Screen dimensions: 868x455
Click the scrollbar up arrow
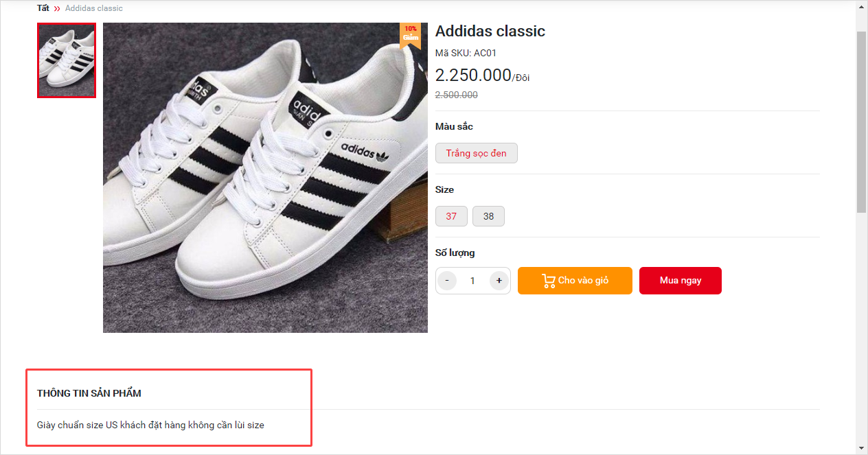click(x=861, y=6)
